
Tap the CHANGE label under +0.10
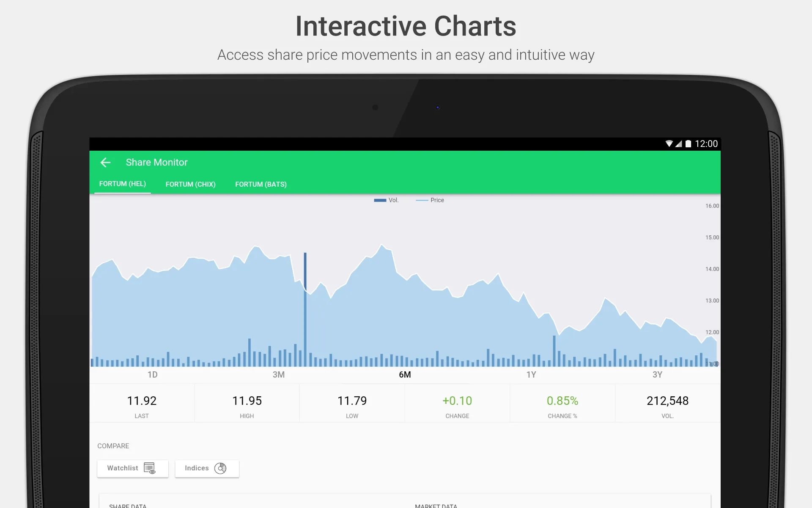pyautogui.click(x=457, y=416)
